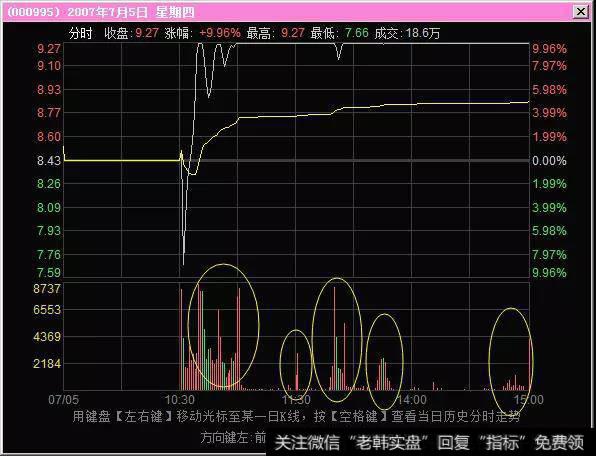Click the 9.10 price axis label

[49, 66]
